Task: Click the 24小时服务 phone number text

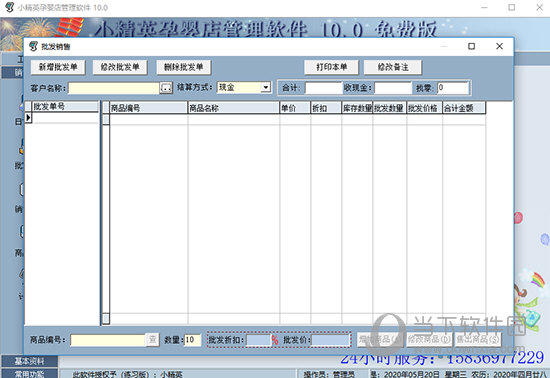Action: click(x=442, y=358)
